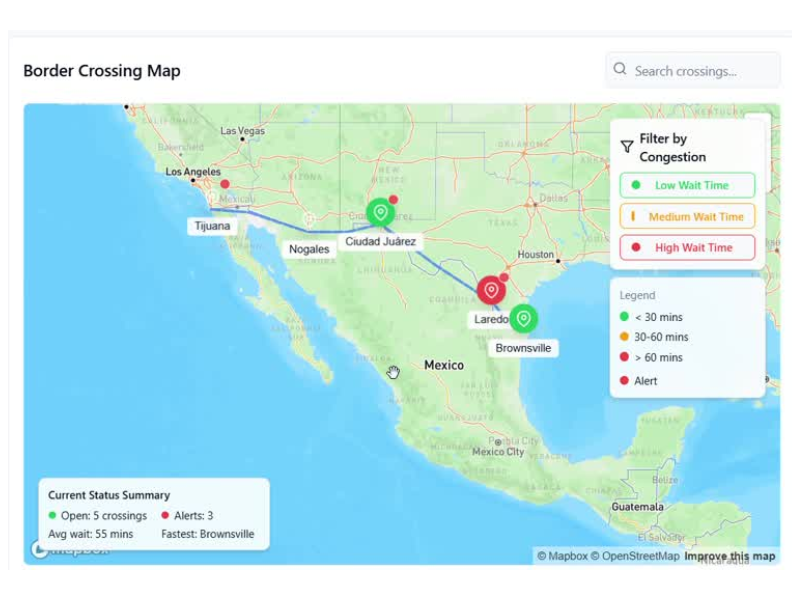800x600 pixels.
Task: Click the red alert dot on Laredo marker
Action: tap(504, 277)
